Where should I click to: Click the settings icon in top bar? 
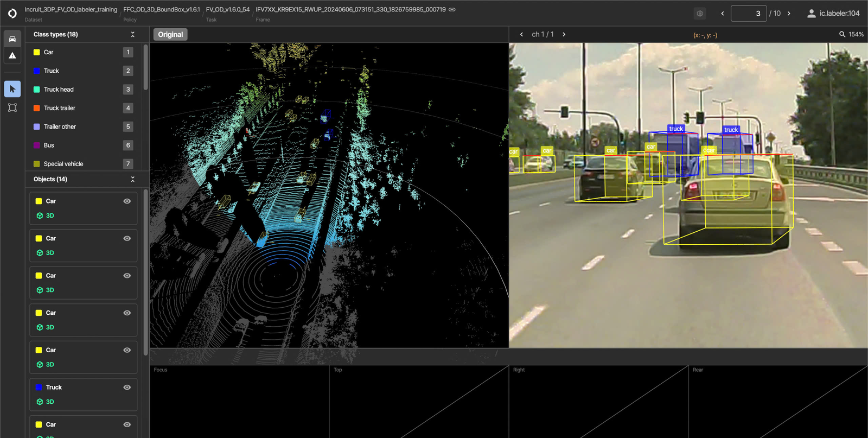pyautogui.click(x=700, y=14)
